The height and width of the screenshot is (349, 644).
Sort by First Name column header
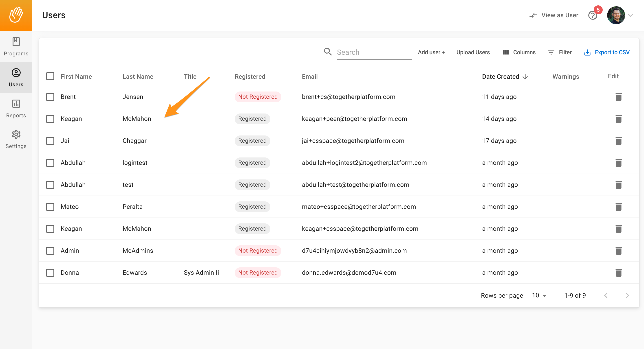(76, 77)
